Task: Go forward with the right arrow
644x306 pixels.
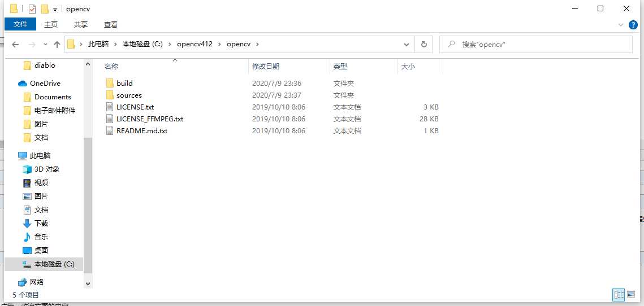Action: pos(32,44)
